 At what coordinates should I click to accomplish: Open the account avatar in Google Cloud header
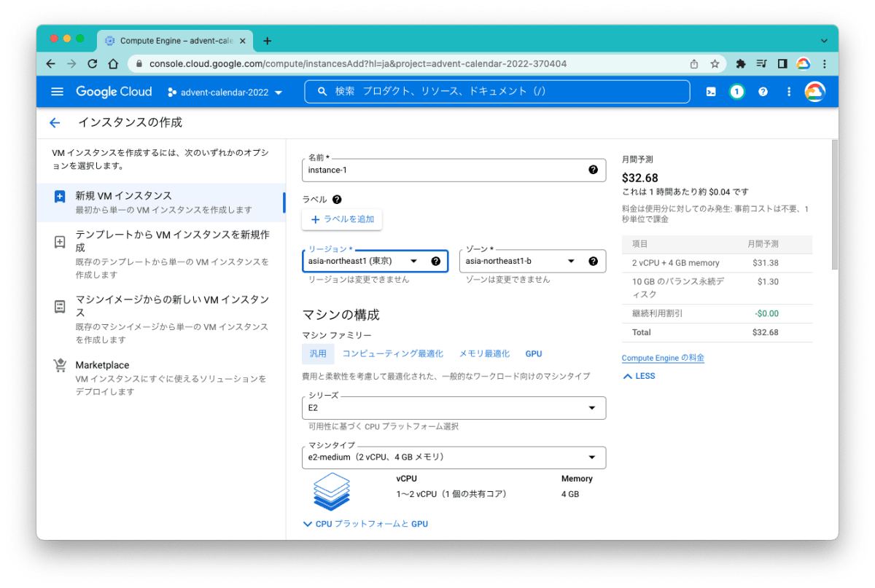coord(814,92)
